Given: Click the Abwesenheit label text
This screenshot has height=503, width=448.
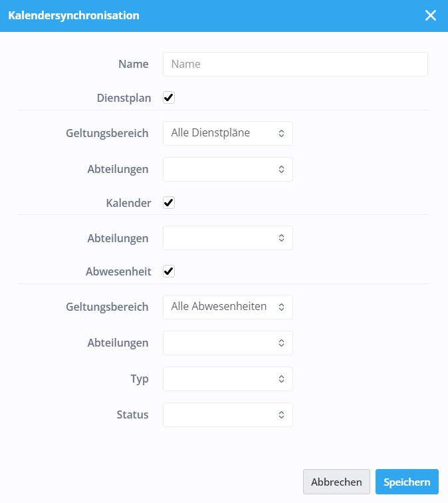Looking at the screenshot, I should click(x=118, y=271).
